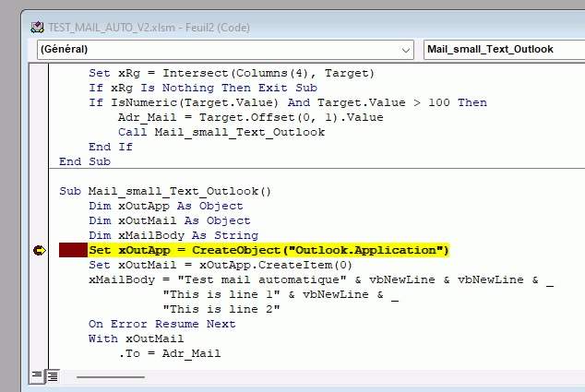Click the line Dim xOutApp As Object
Image resolution: width=585 pixels, height=392 pixels.
(x=166, y=206)
